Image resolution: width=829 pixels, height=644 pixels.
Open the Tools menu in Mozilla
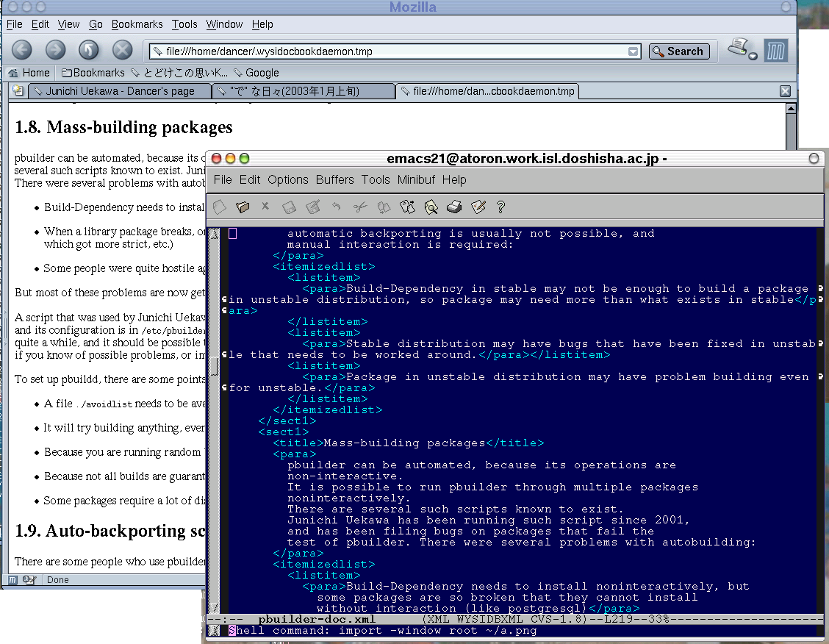point(184,24)
